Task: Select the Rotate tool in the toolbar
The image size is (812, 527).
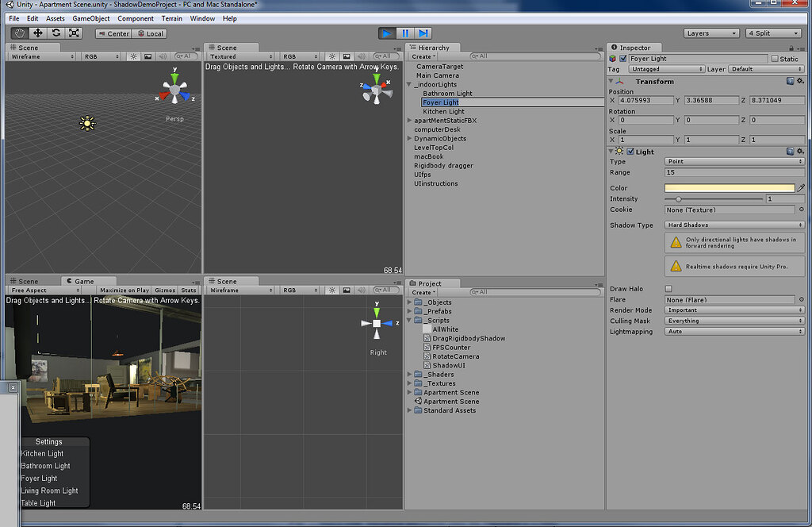Action: point(56,33)
